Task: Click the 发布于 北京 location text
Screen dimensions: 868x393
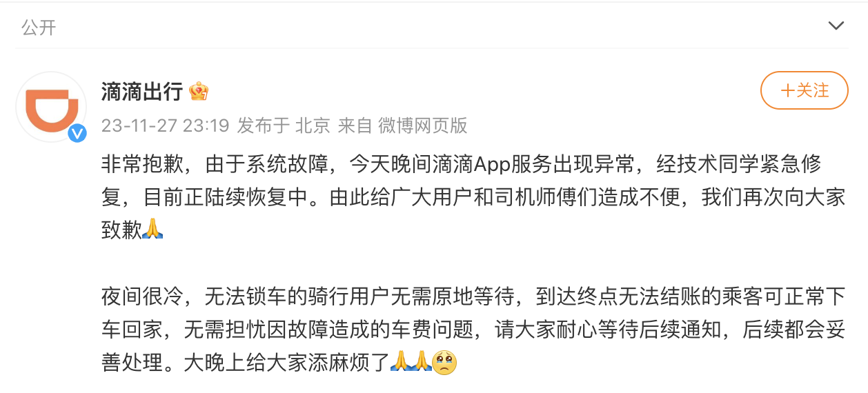Action: pyautogui.click(x=284, y=125)
